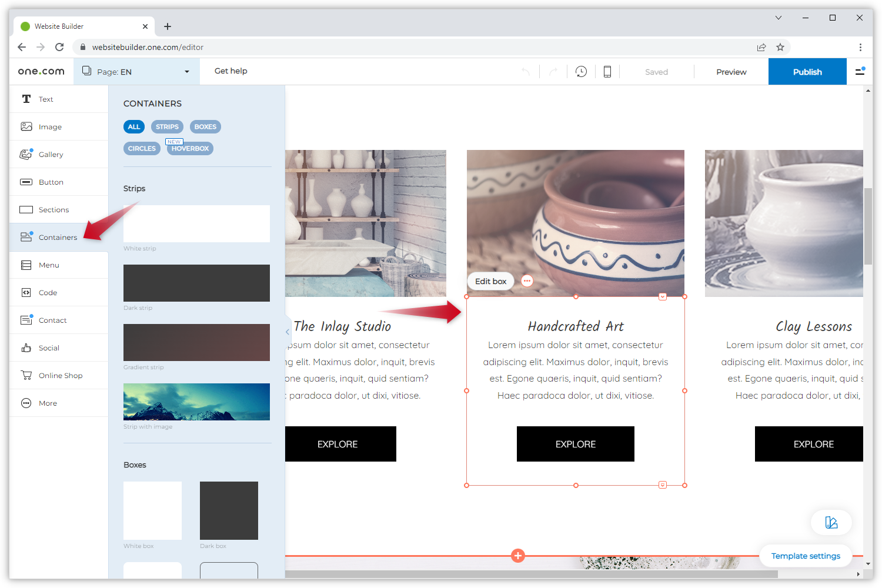The height and width of the screenshot is (588, 882).
Task: Filter containers by Circles
Action: [x=142, y=148]
